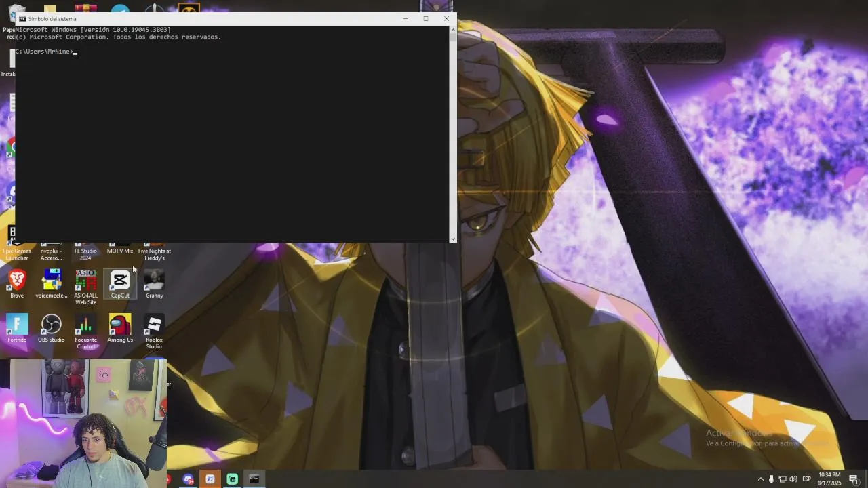This screenshot has width=868, height=488.
Task: Click the microphone tray icon
Action: [771, 479]
